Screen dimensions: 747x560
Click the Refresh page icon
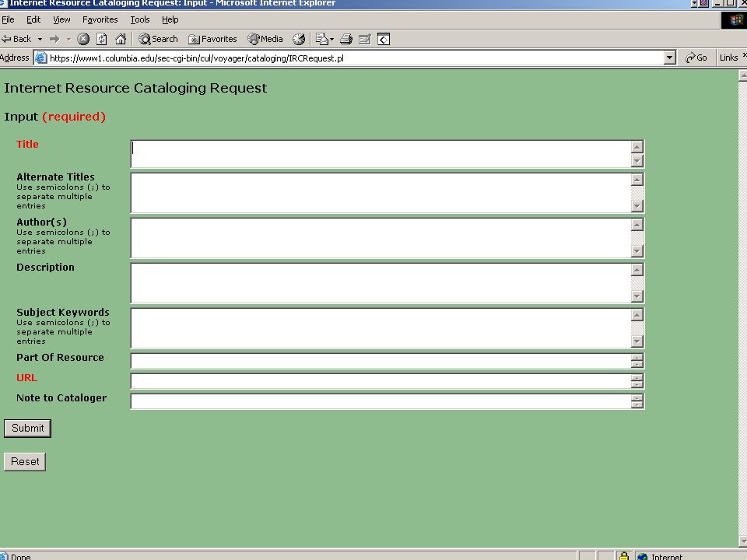coord(101,39)
